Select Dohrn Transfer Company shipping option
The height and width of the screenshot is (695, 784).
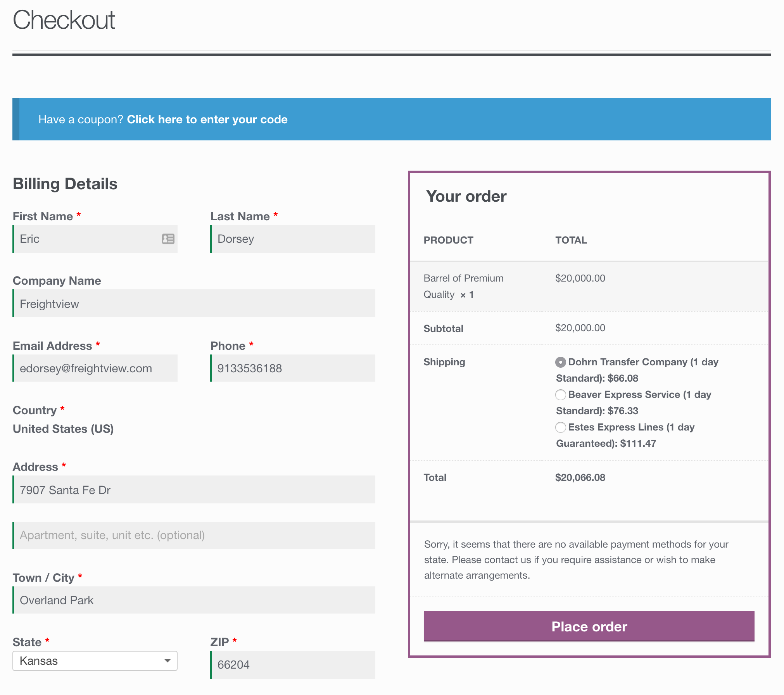click(x=560, y=362)
